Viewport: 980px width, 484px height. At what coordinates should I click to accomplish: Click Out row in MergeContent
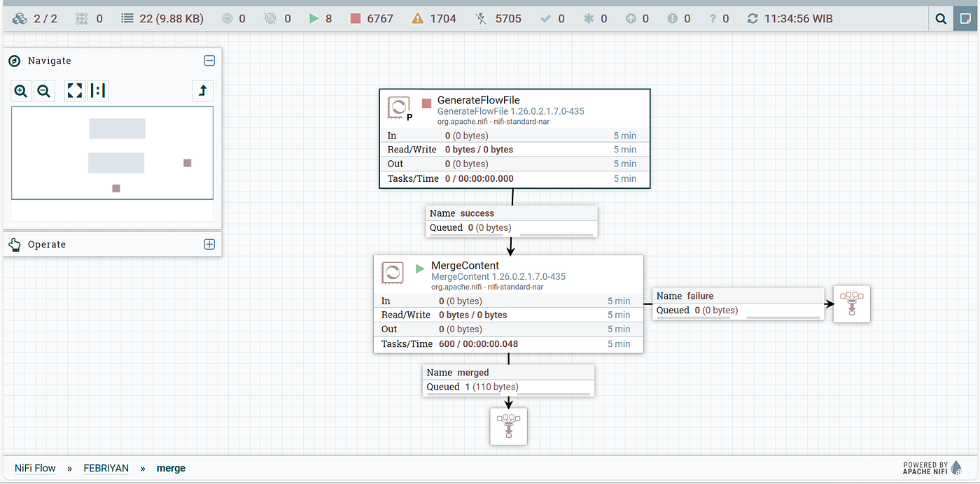pyautogui.click(x=508, y=329)
